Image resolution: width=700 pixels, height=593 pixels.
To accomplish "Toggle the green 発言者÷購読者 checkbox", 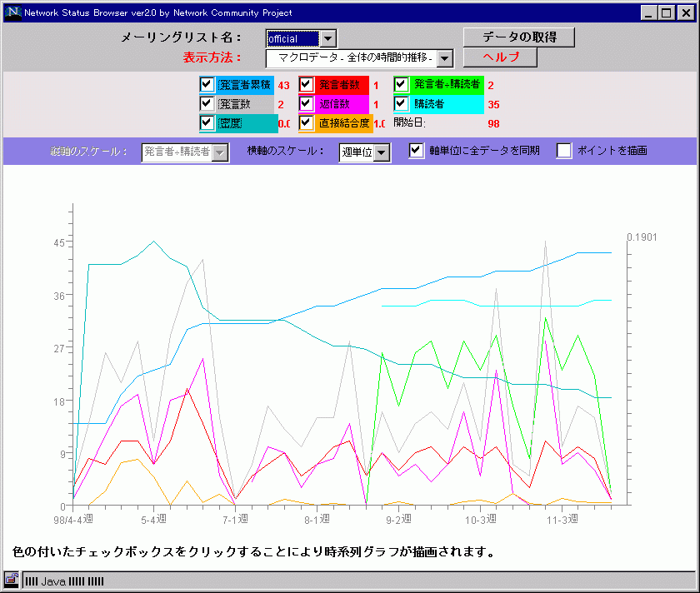I will (402, 85).
